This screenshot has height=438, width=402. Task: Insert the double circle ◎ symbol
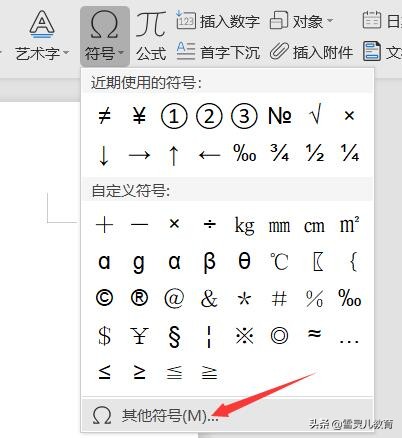(279, 335)
